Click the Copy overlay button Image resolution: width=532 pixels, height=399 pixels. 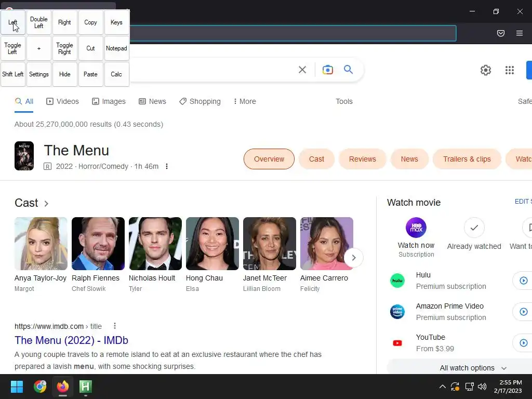point(90,22)
